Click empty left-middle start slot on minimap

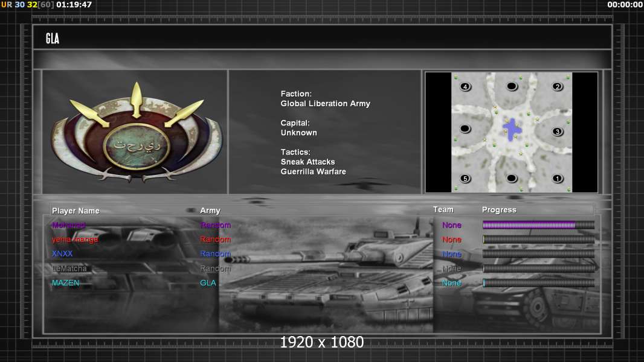(x=465, y=129)
